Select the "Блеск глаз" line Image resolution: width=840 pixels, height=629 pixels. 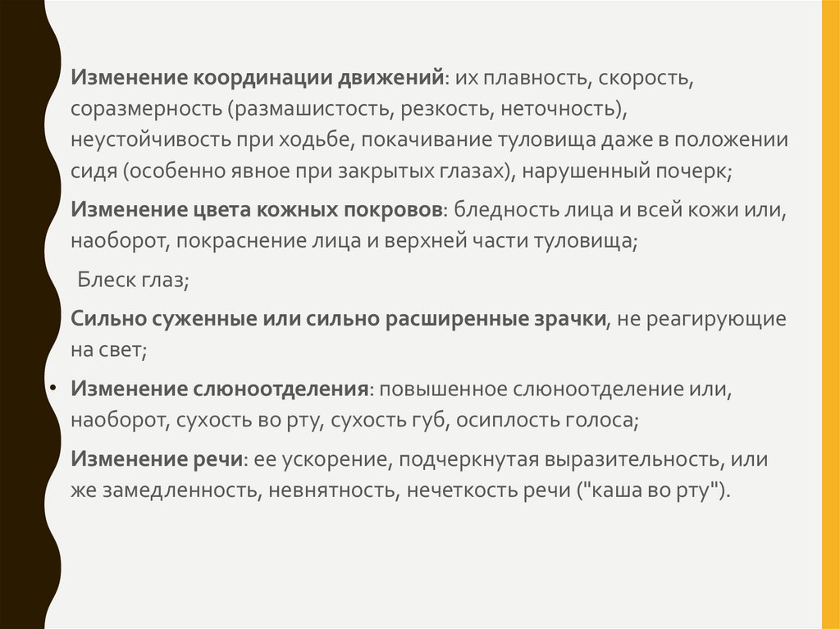pyautogui.click(x=133, y=280)
